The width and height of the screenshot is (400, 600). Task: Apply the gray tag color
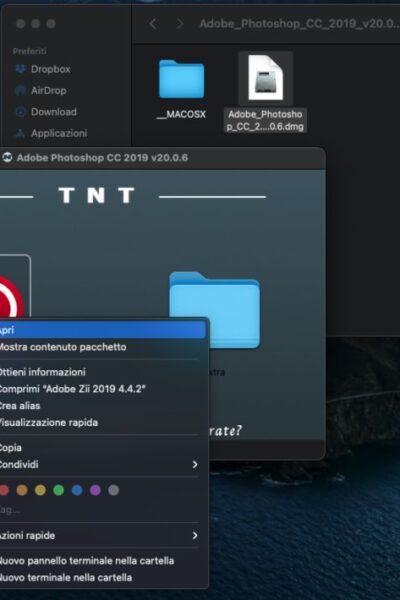click(x=114, y=490)
